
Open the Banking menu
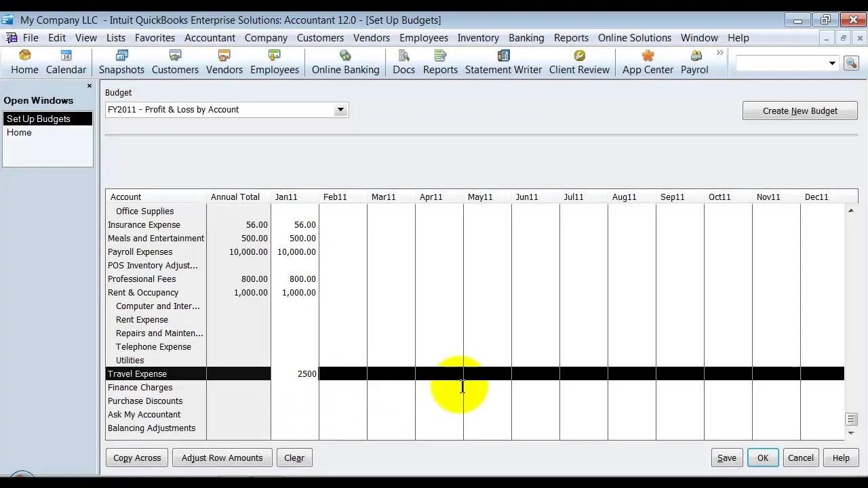[526, 38]
